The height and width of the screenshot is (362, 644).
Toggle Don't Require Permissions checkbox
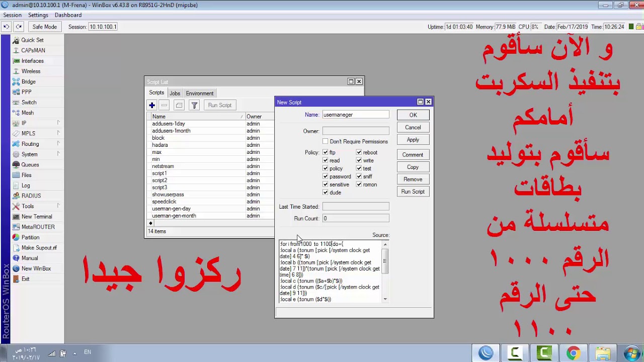(x=326, y=142)
